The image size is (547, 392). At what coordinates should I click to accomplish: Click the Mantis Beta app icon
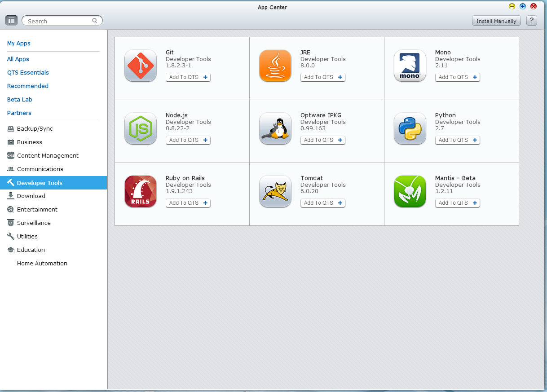(410, 191)
